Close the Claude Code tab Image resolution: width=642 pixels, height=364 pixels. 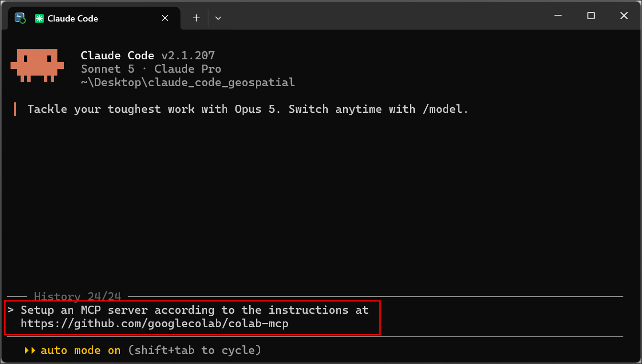(x=165, y=18)
